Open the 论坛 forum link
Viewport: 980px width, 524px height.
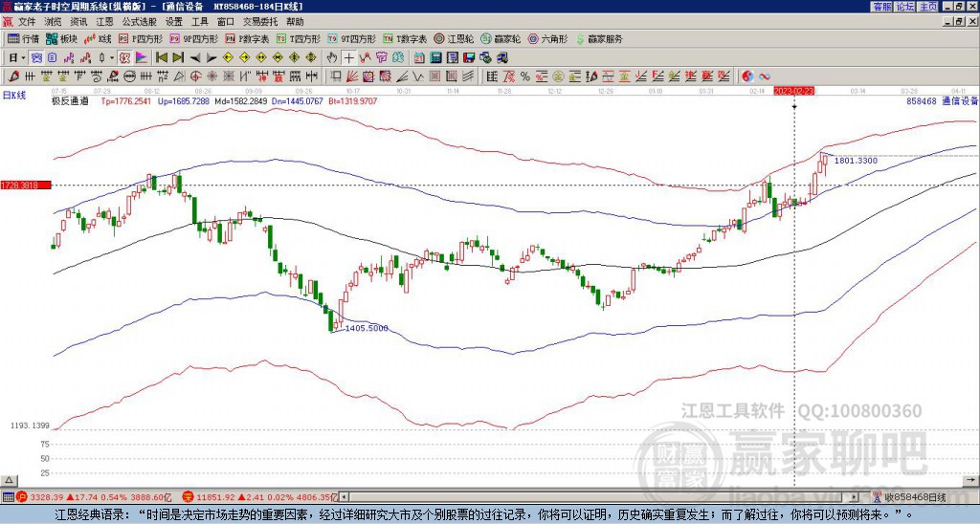point(904,7)
